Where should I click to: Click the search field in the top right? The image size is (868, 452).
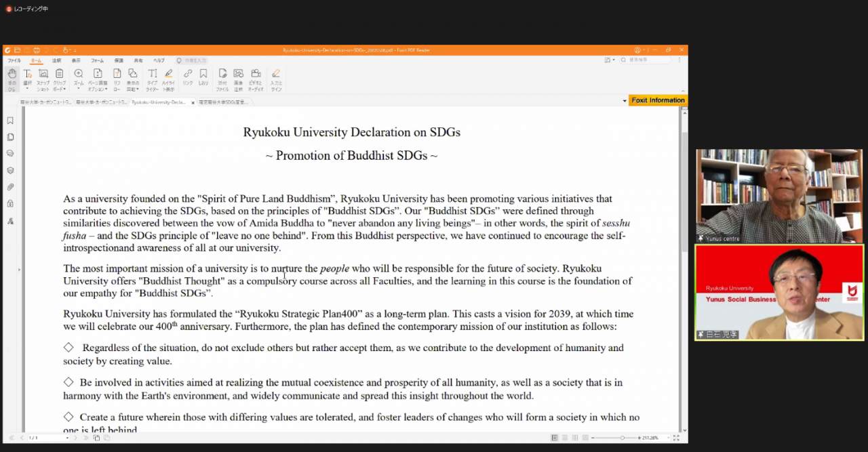pos(648,60)
